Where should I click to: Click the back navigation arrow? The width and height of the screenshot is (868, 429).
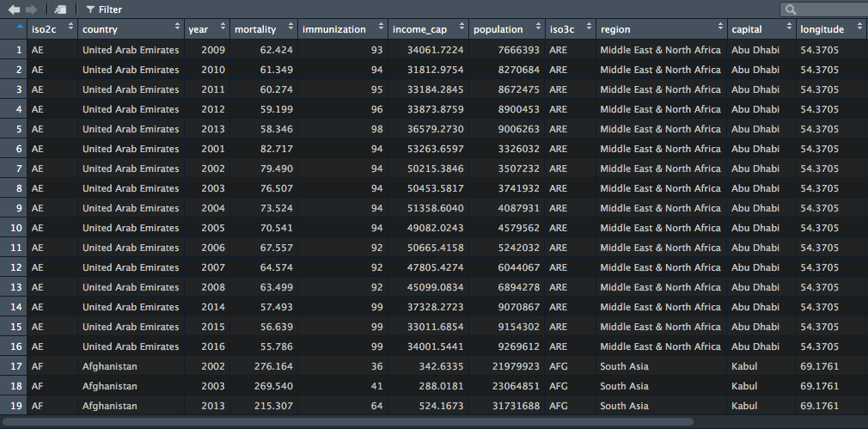(x=14, y=9)
